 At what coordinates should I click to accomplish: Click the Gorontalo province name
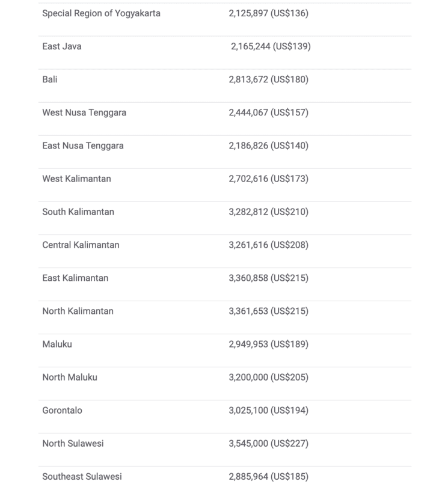62,410
